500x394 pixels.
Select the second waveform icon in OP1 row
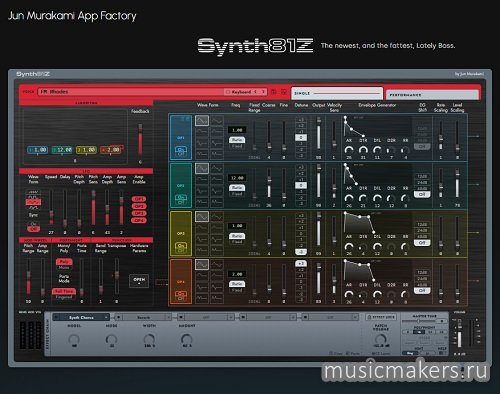point(217,120)
